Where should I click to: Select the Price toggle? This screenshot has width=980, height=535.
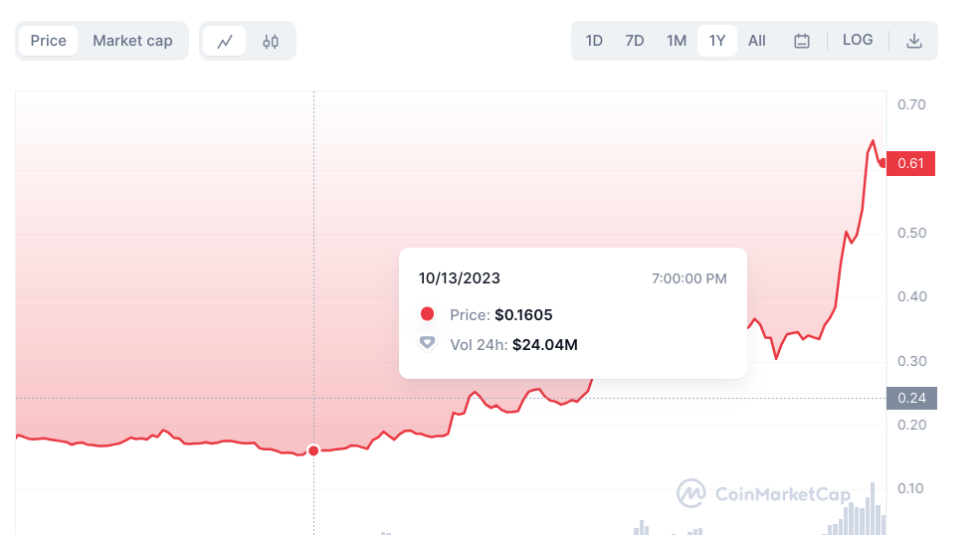pyautogui.click(x=48, y=41)
